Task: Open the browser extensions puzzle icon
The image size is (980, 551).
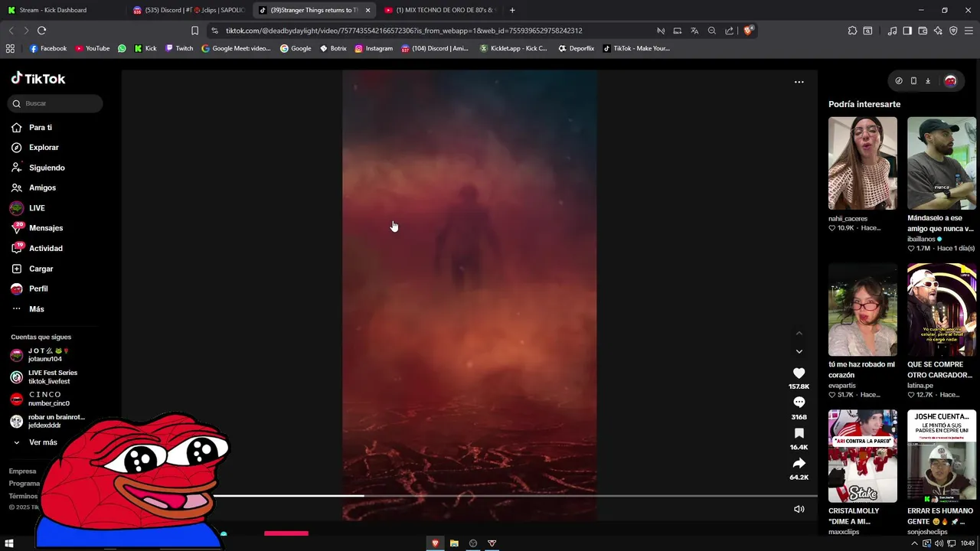Action: 852,31
